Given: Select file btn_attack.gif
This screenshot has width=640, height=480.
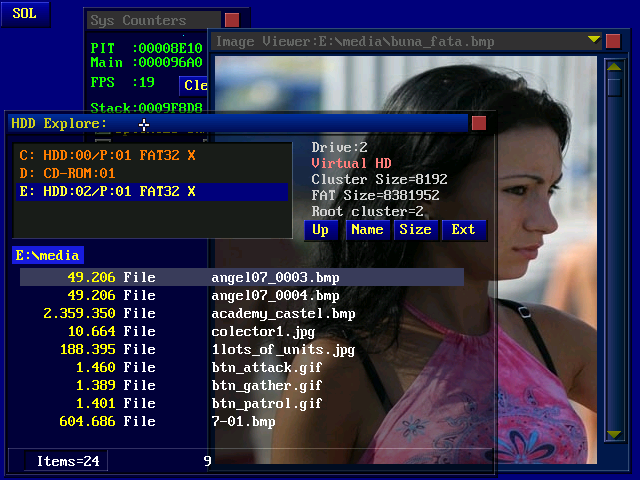Looking at the screenshot, I should (x=242, y=367).
